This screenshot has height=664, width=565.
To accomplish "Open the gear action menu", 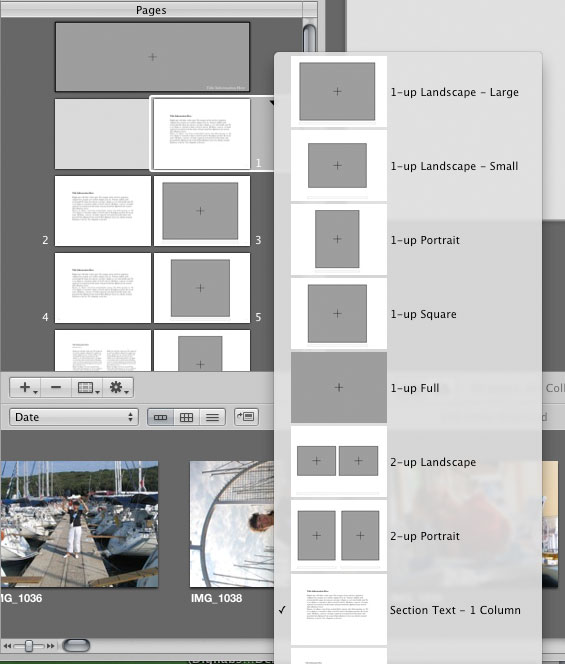I will coord(119,387).
